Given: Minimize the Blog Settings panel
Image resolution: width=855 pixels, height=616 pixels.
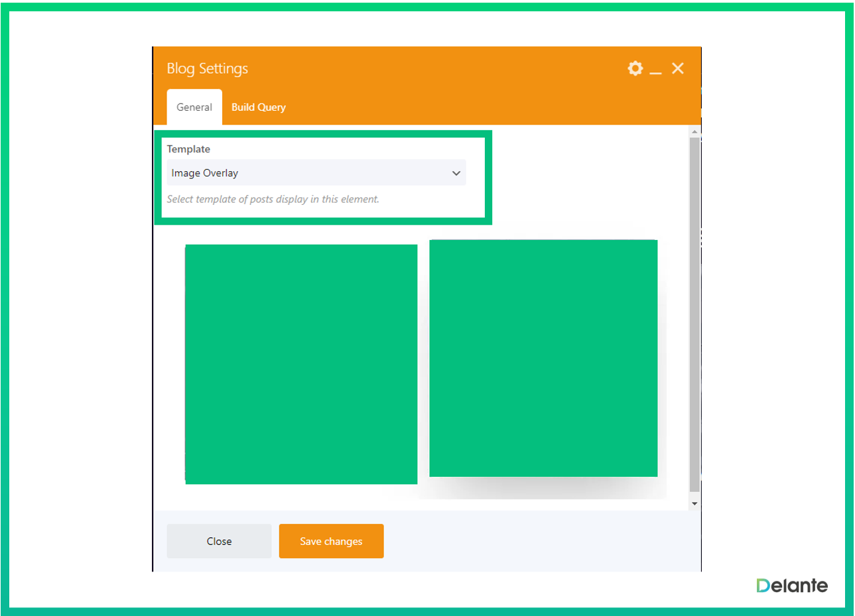Looking at the screenshot, I should (655, 70).
